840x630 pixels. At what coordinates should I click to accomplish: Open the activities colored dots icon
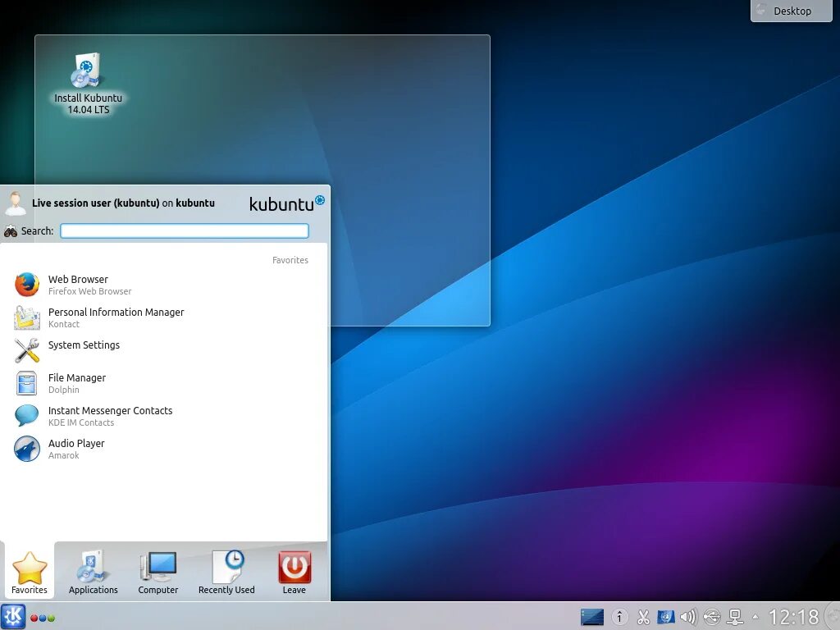pos(43,618)
